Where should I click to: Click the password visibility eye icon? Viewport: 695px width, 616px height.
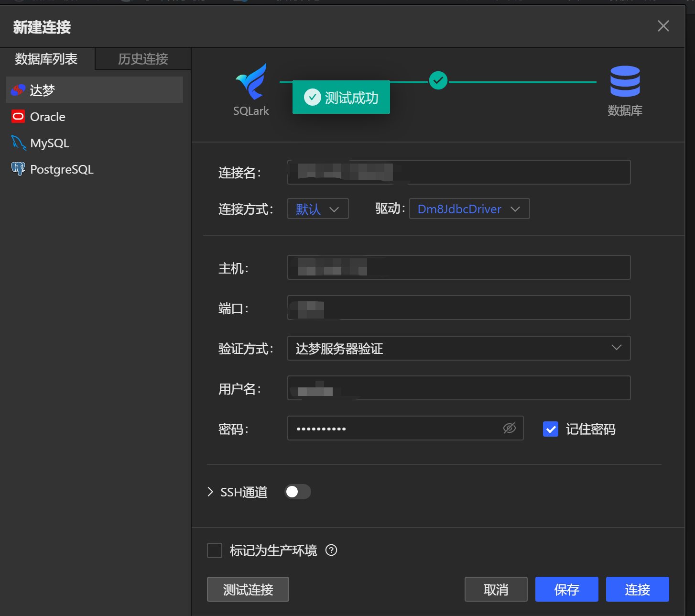click(x=510, y=428)
